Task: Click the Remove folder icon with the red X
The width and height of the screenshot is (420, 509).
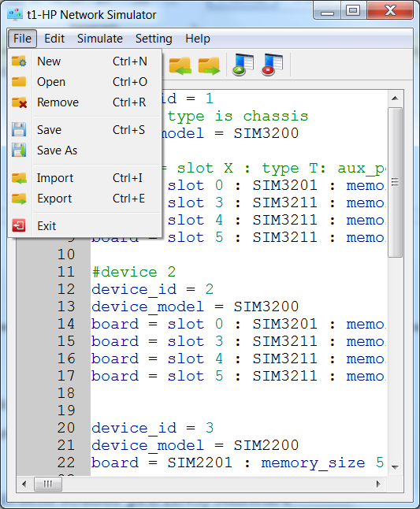Action: [19, 102]
